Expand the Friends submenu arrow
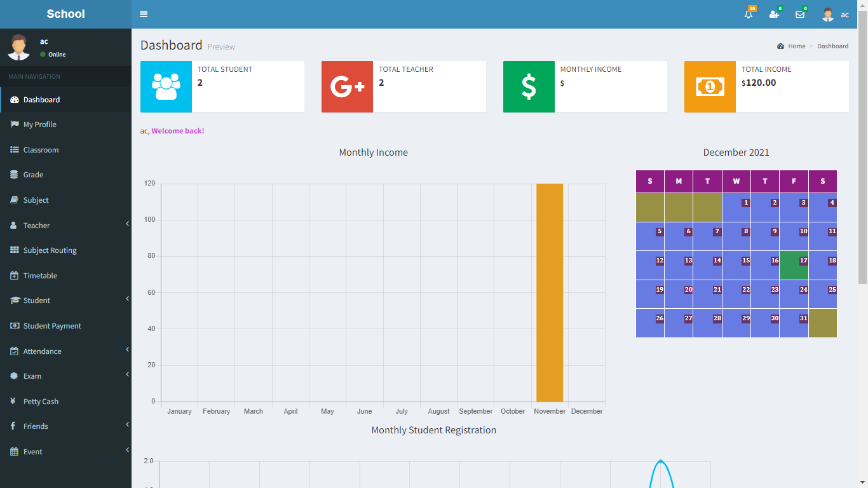Viewport: 868px width, 488px height. click(x=127, y=424)
